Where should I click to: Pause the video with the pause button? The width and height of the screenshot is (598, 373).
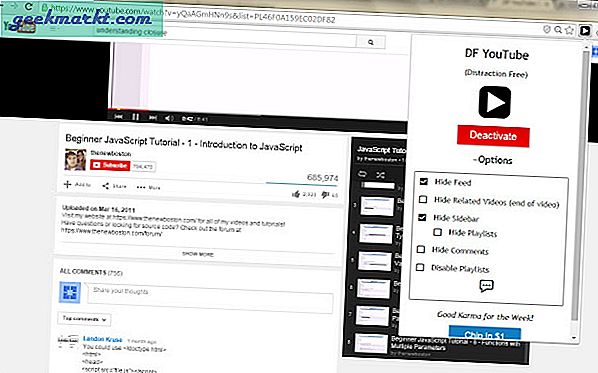135,117
